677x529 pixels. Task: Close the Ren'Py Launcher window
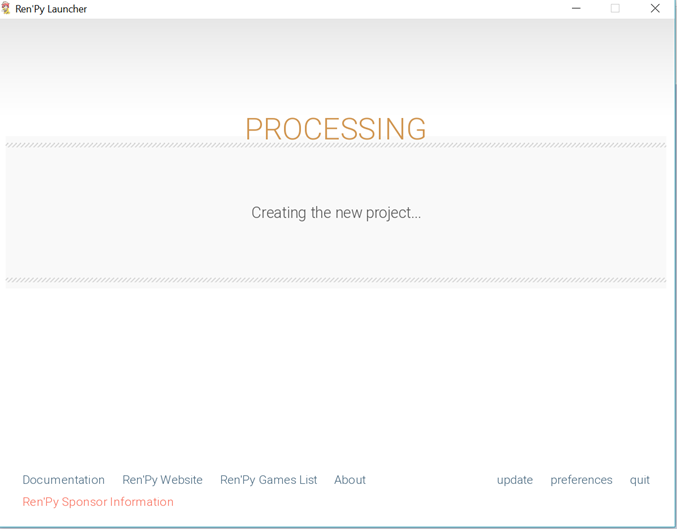655,8
